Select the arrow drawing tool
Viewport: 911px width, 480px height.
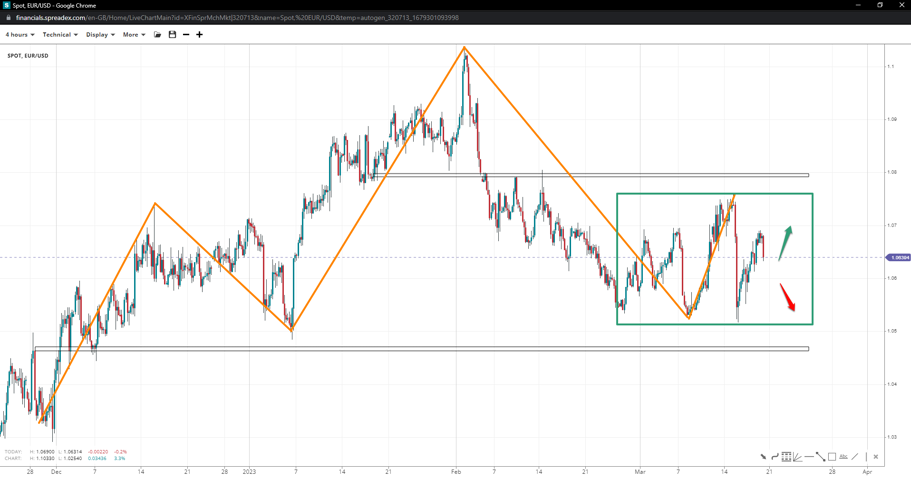tap(763, 457)
